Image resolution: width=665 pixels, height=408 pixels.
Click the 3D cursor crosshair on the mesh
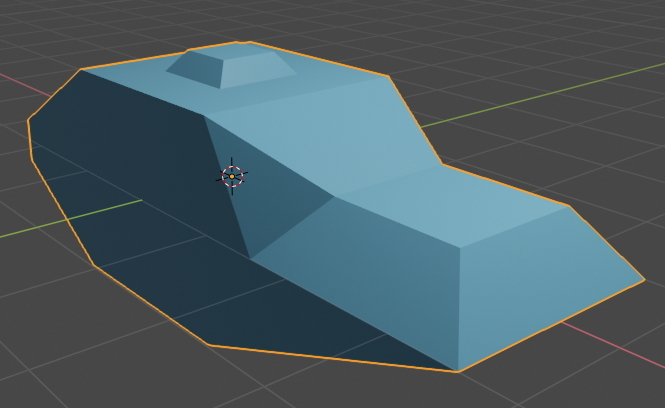coord(232,176)
